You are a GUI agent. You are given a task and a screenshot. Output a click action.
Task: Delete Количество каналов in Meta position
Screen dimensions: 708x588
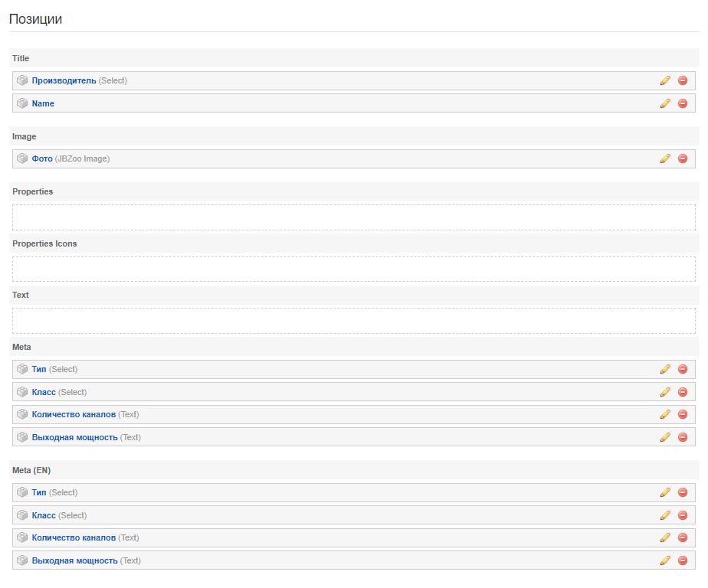pyautogui.click(x=683, y=414)
